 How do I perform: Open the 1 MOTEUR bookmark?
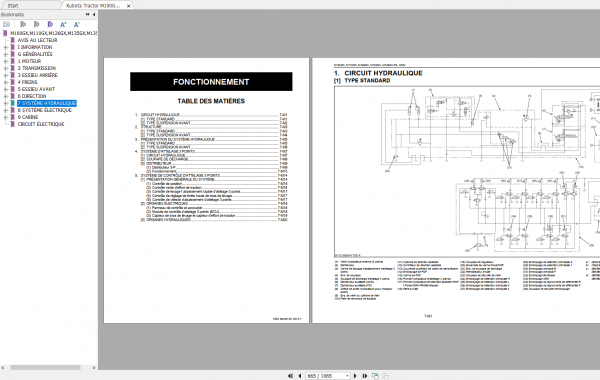point(29,61)
